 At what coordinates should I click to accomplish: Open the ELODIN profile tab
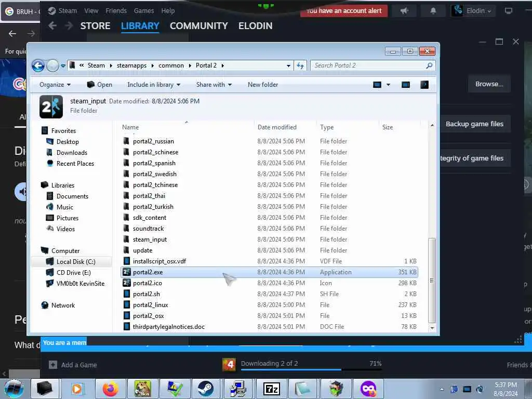click(256, 26)
